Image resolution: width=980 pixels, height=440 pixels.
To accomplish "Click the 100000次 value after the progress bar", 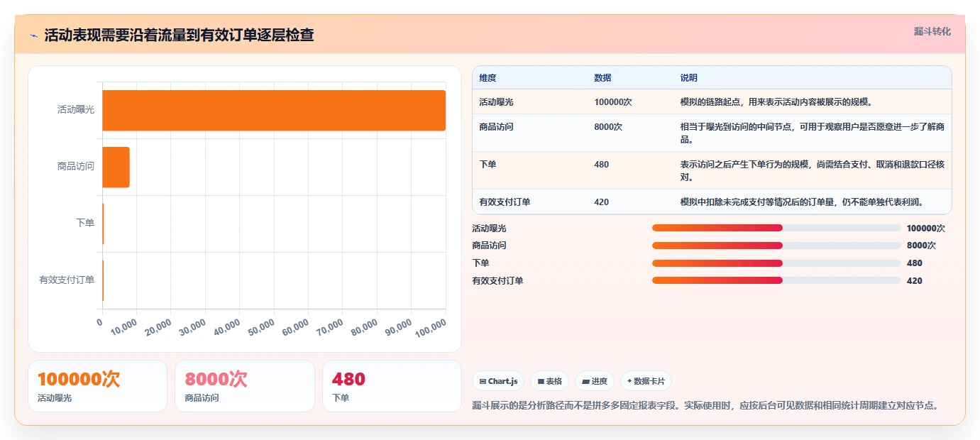I will [926, 229].
